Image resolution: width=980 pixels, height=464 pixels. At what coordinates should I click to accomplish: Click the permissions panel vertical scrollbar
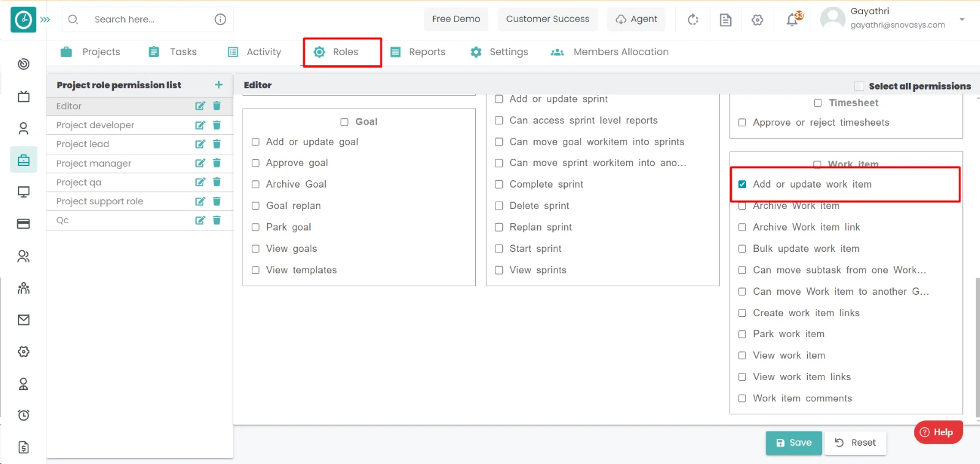click(x=978, y=348)
